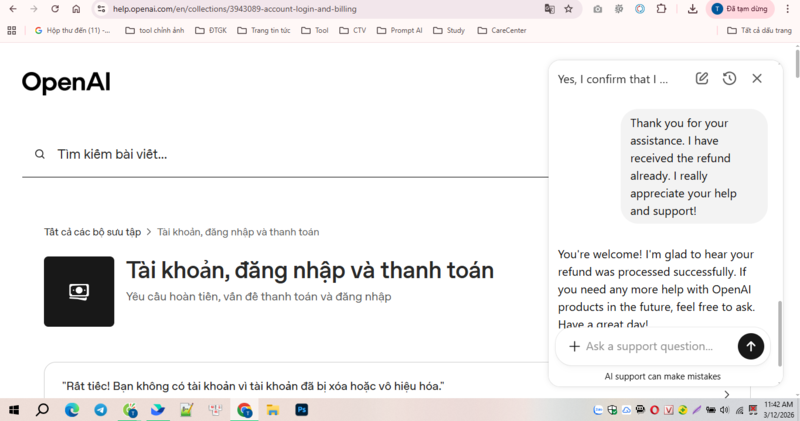Open the Trang tin tức bookmark folder
The height and width of the screenshot is (421, 800).
click(x=264, y=31)
